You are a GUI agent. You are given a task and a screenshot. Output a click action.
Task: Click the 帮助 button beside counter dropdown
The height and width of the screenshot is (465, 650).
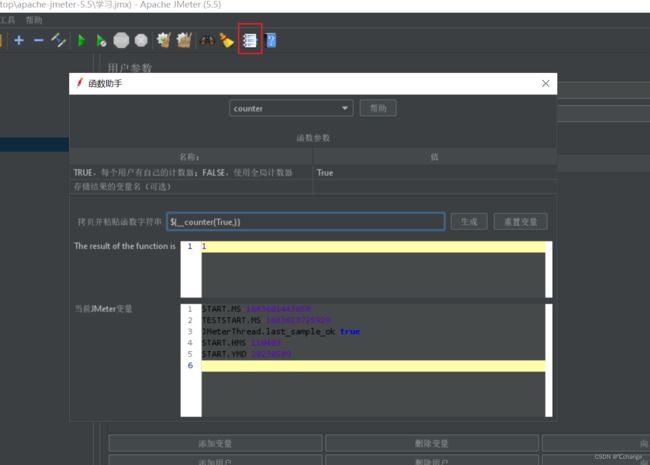coord(378,108)
